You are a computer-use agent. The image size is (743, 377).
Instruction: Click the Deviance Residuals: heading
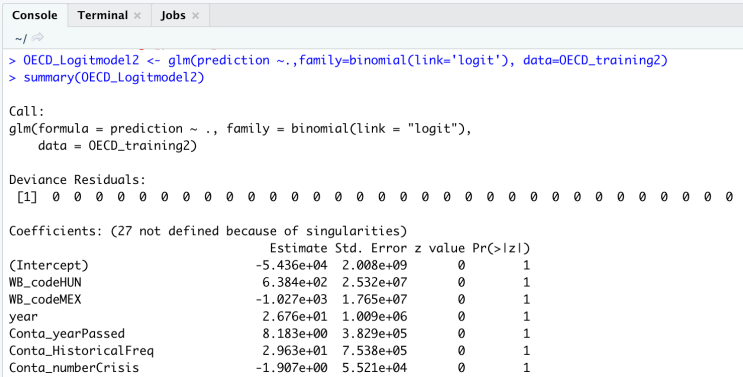click(78, 180)
